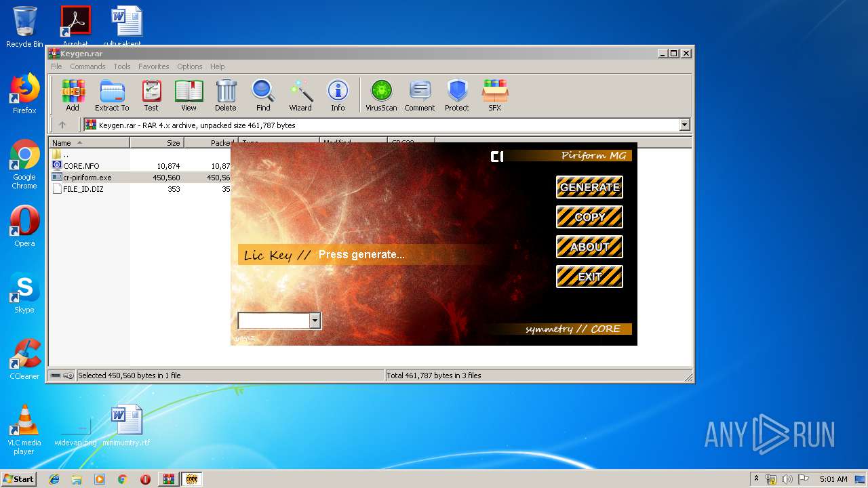
Task: Click the Firefox desktop icon
Action: (24, 94)
